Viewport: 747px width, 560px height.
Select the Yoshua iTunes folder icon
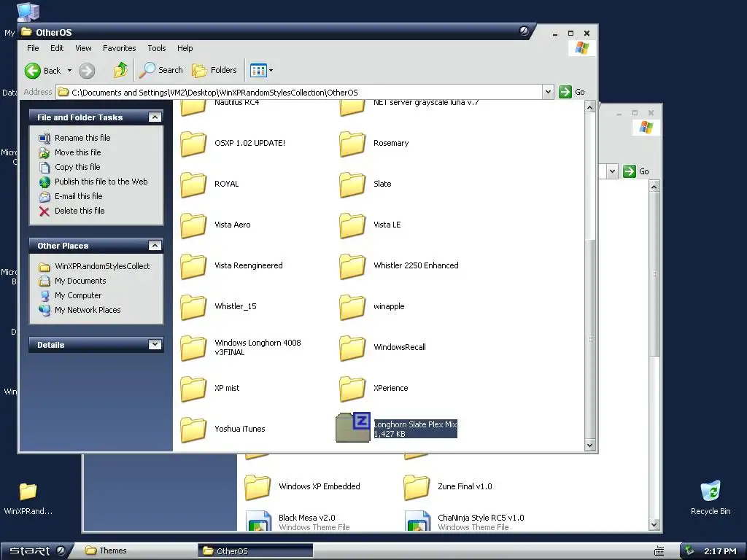tap(193, 429)
